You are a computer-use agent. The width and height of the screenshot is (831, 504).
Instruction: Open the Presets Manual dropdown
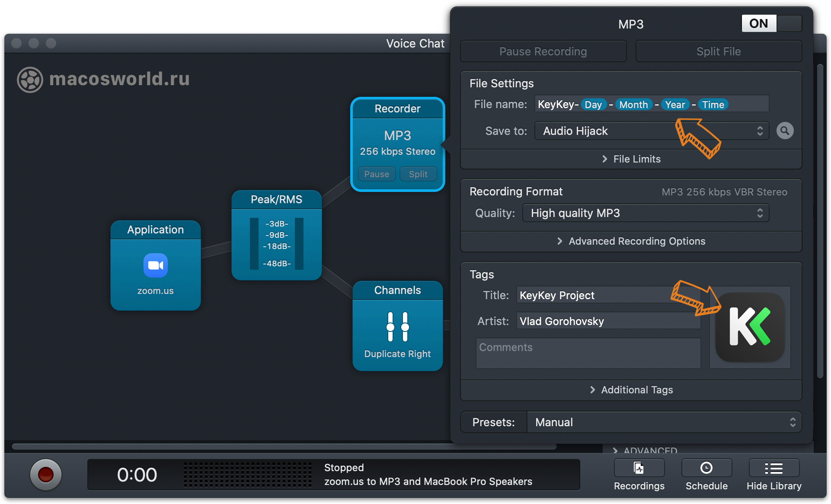coord(664,422)
